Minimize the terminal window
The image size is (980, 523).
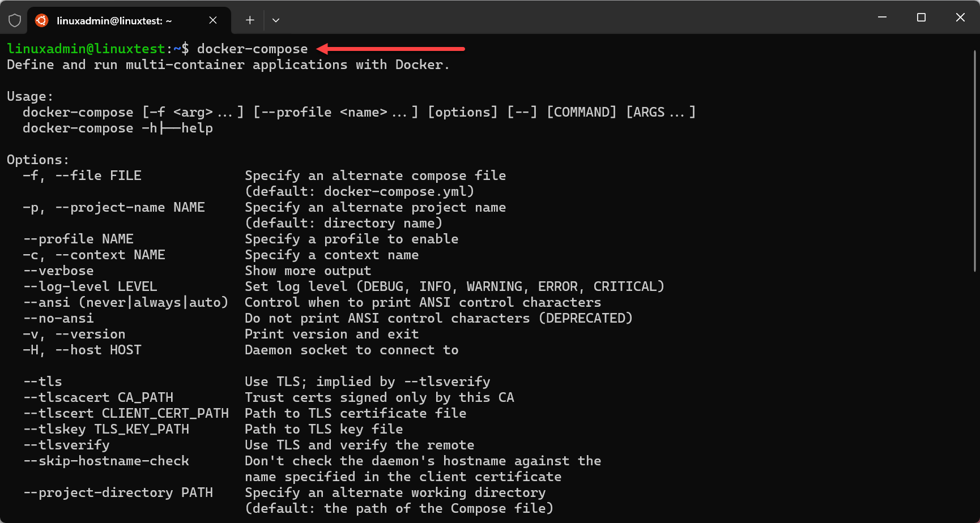click(x=882, y=18)
